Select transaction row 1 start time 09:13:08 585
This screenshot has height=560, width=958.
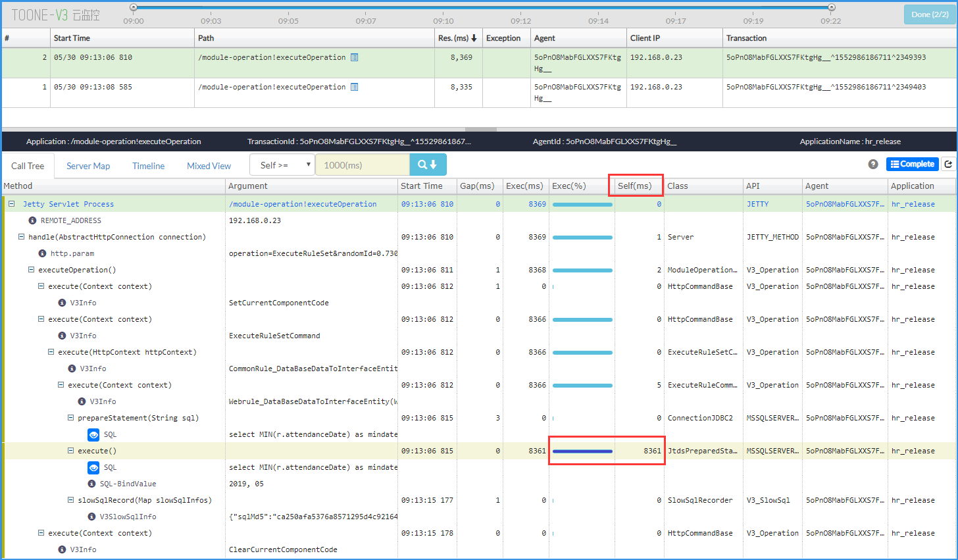93,87
